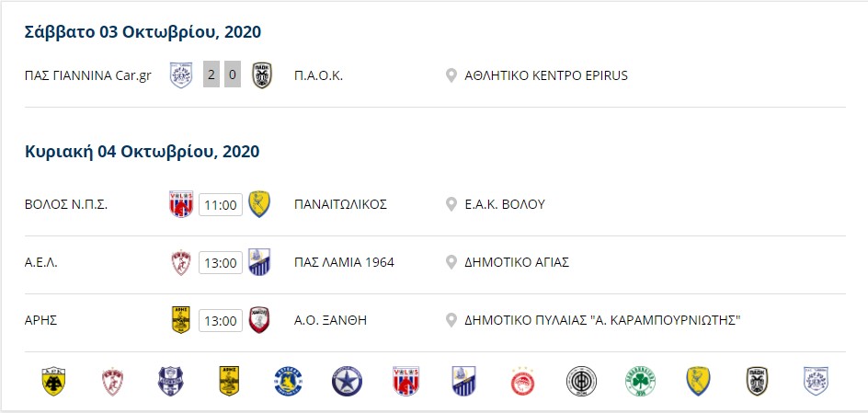This screenshot has height=413, width=868.
Task: Open the score box showing 2 for ΠΑΣ ΓΙΑΝΝΙΝΑ
Action: pos(211,75)
